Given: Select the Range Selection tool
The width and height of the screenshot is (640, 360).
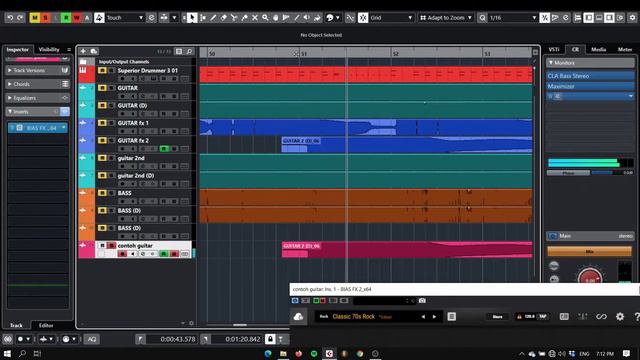Looking at the screenshot, I should coord(202,18).
